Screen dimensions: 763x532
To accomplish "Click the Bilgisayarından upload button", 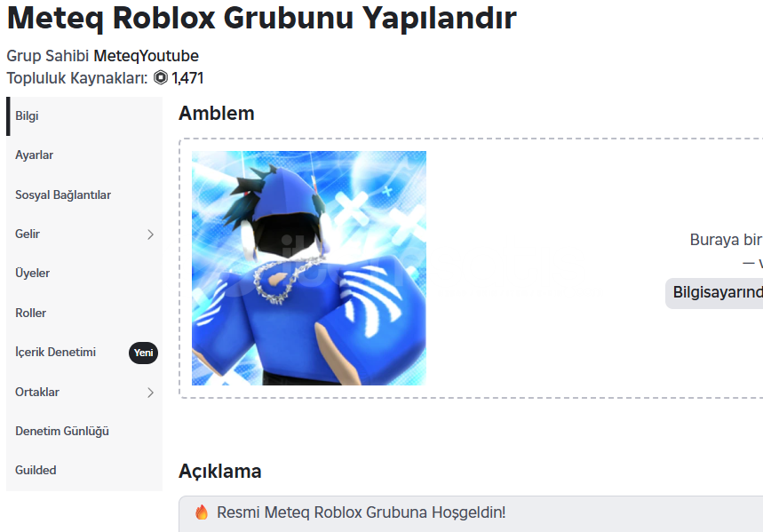I will point(714,293).
